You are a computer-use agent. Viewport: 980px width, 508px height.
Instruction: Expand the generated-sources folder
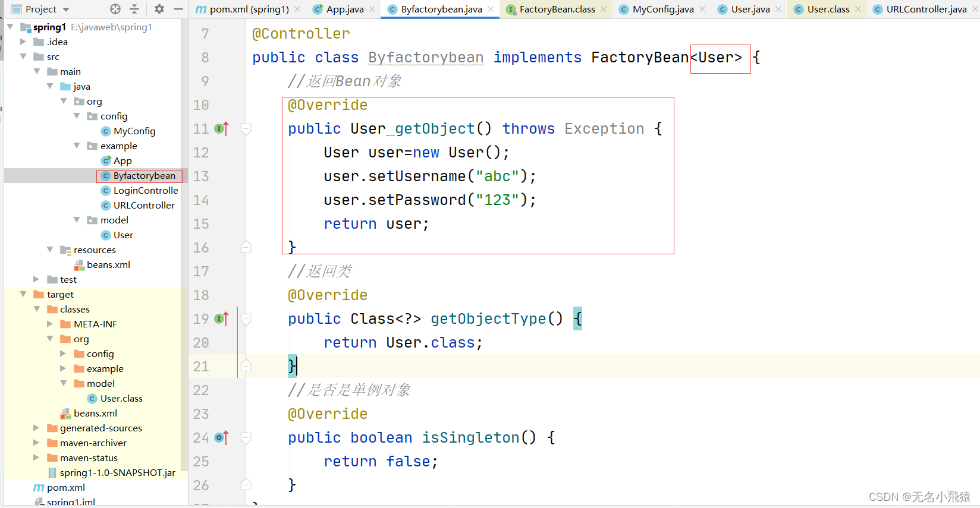37,428
